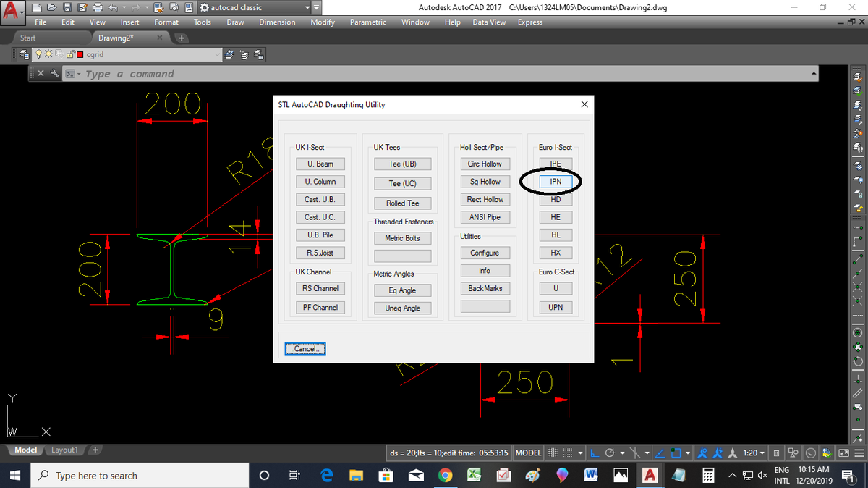Open the status bar Customization menu icon

860,453
